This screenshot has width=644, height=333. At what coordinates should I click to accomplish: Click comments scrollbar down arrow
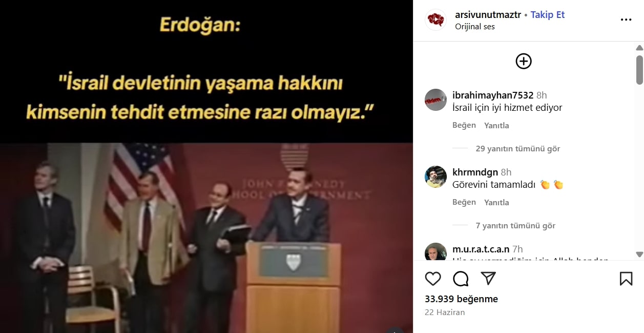coord(639,254)
